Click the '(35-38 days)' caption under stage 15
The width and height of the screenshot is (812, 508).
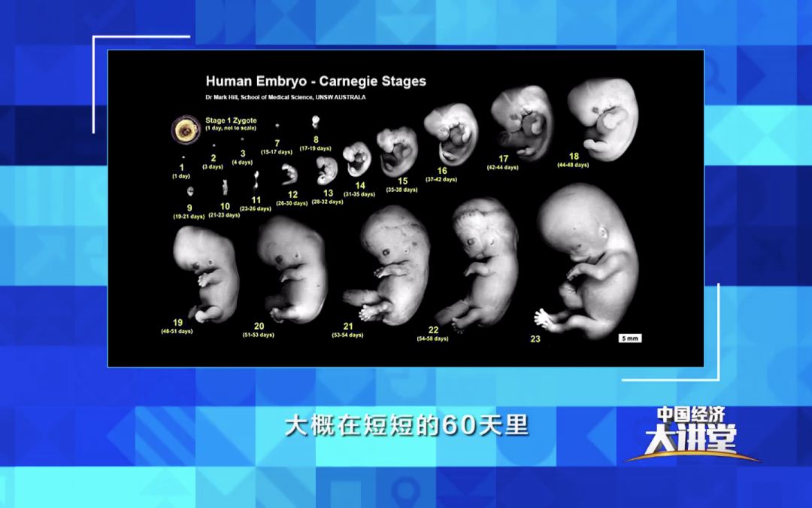(401, 190)
